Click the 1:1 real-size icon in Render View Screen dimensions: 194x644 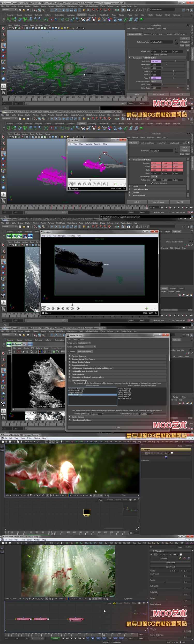(x=49, y=352)
